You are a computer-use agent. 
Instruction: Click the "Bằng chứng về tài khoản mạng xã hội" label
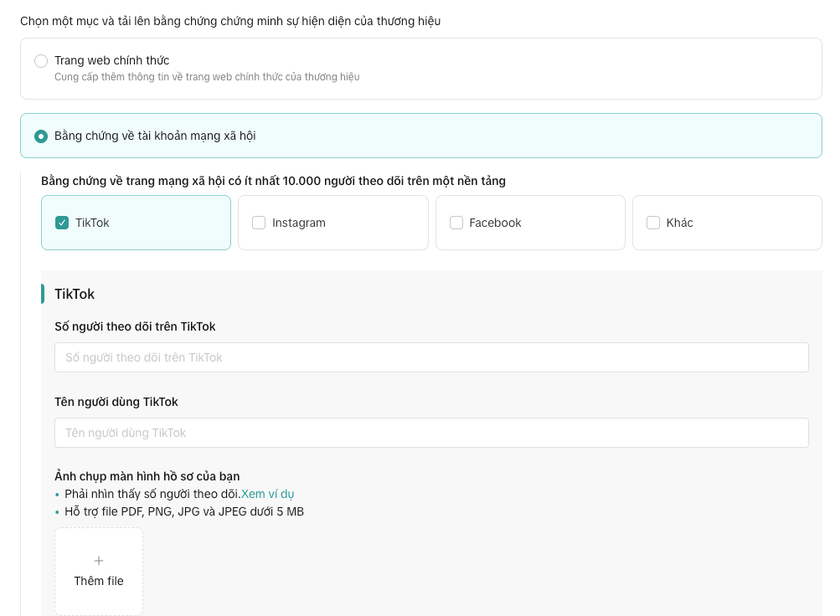(x=155, y=136)
